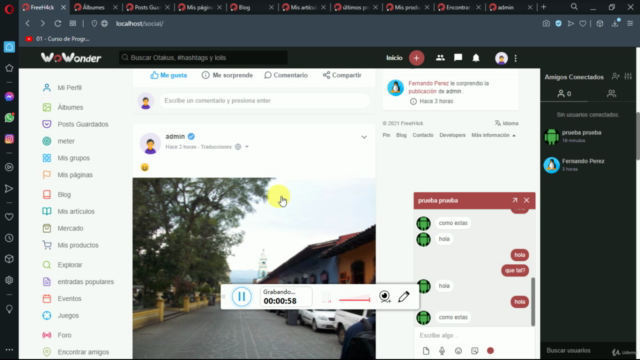Screen dimensions: 640x360
Task: Click the chat messages scrollbar
Action: (533, 302)
